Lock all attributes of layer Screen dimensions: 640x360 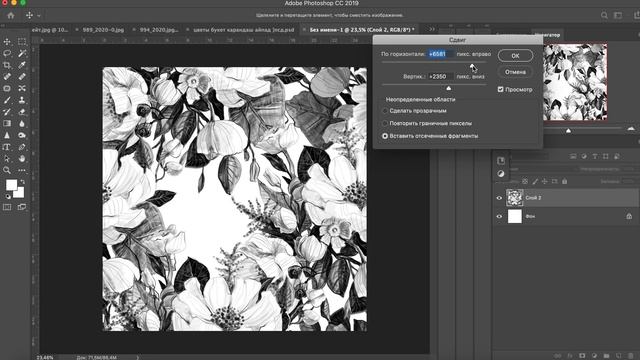[564, 181]
